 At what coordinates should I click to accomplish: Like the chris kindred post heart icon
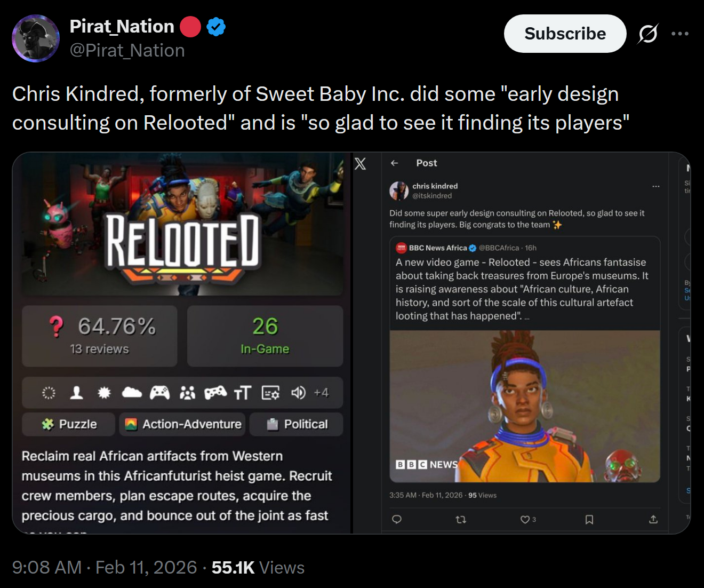[525, 519]
